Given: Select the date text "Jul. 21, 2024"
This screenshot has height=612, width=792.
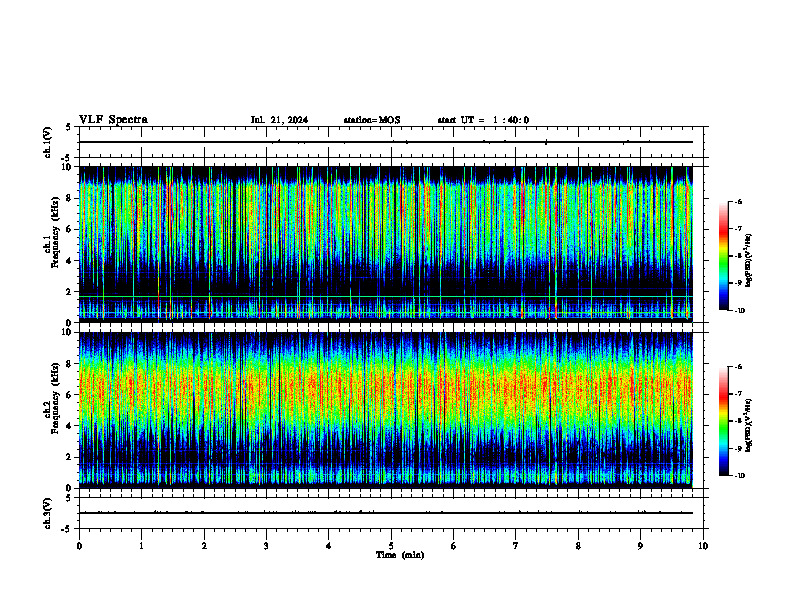Looking at the screenshot, I should pos(279,120).
